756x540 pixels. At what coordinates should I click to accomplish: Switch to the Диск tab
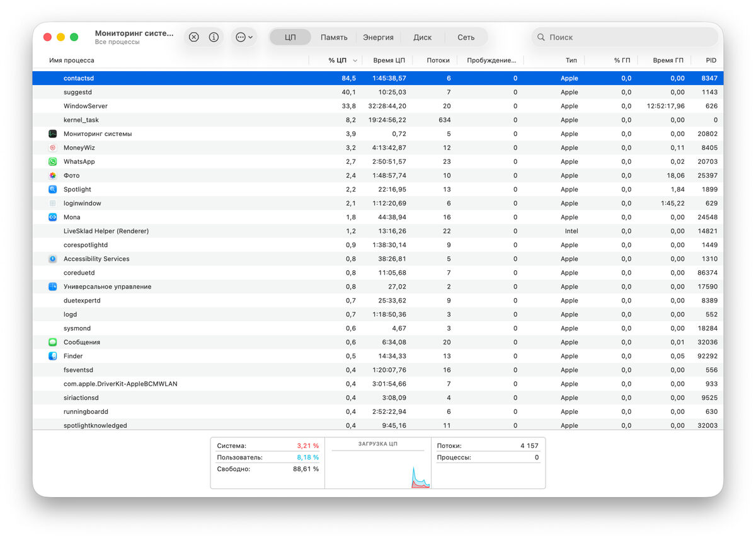click(422, 37)
